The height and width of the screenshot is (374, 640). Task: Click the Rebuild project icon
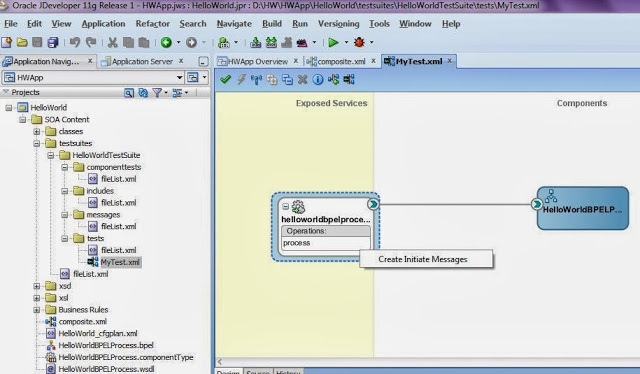[x=271, y=42]
